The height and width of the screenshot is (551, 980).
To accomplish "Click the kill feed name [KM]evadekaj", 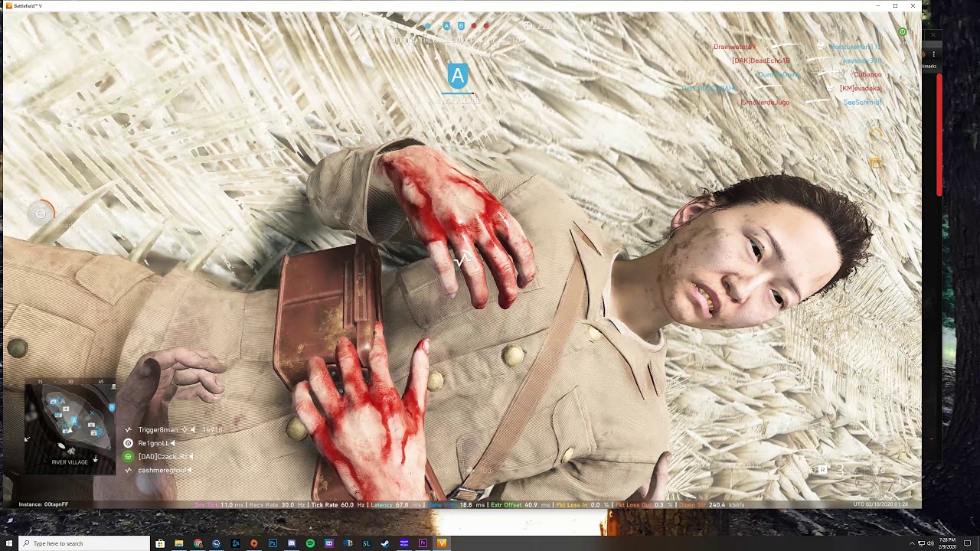I will click(861, 88).
